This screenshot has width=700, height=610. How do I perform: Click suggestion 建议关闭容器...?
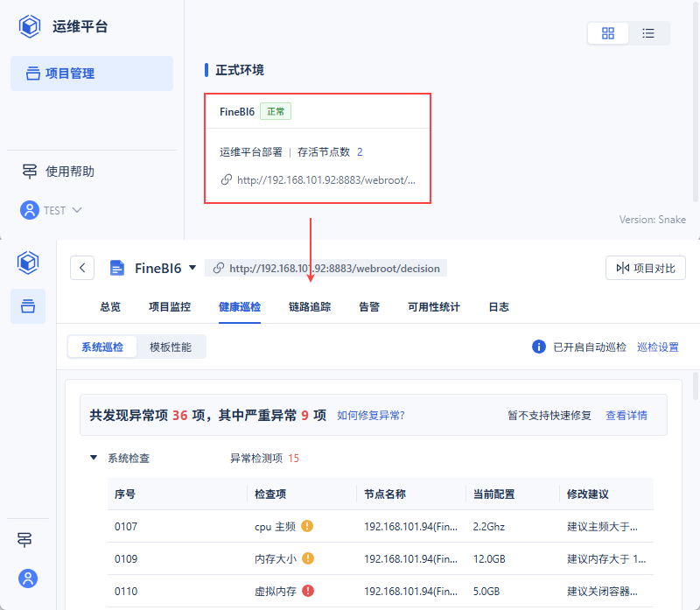pyautogui.click(x=602, y=592)
